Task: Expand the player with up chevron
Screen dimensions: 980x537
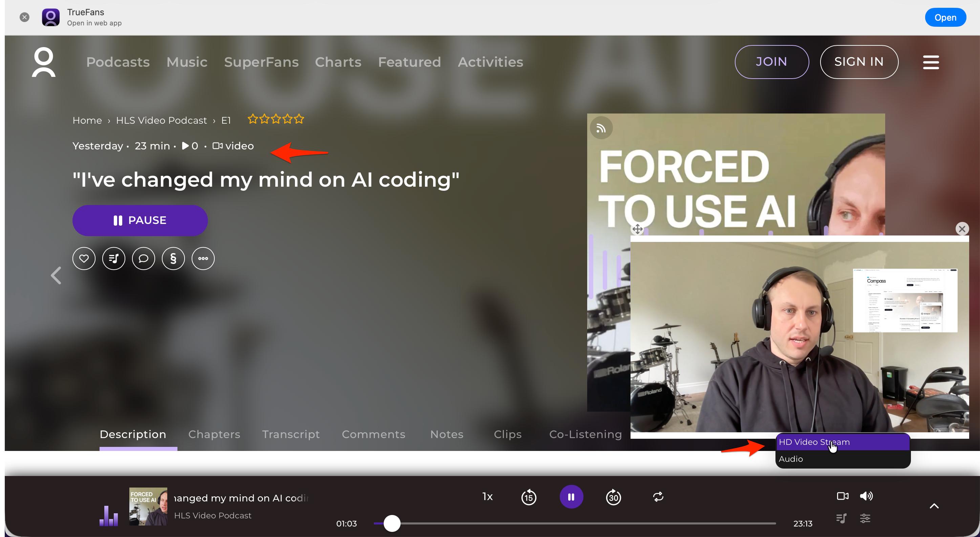Action: [x=934, y=506]
